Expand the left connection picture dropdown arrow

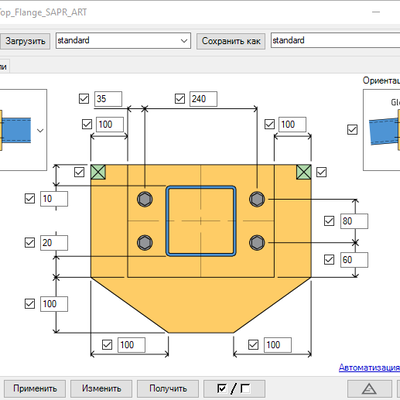[x=40, y=130]
